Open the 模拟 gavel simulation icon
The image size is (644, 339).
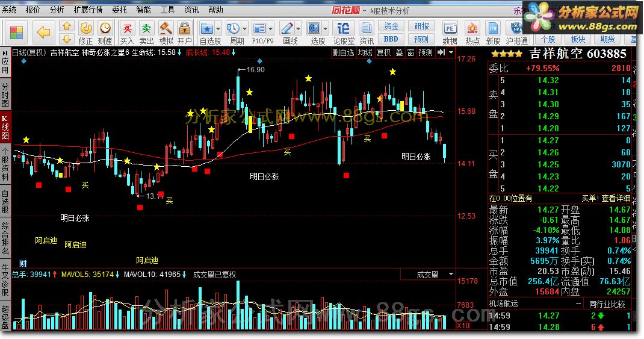tap(166, 28)
